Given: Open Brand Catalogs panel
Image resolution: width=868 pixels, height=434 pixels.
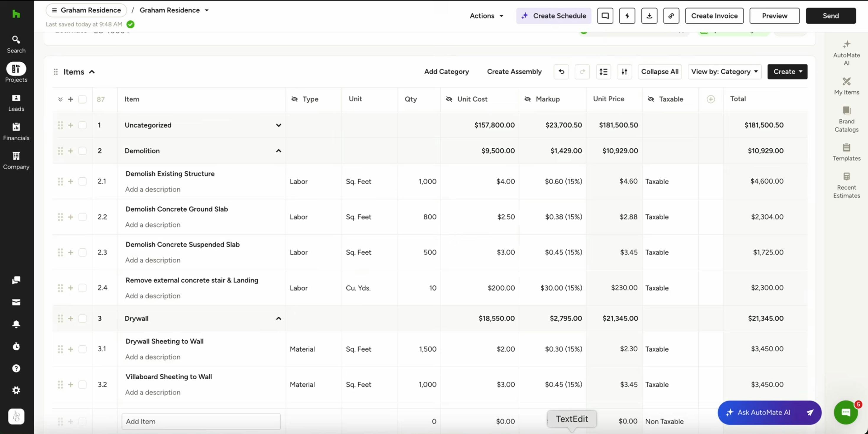Looking at the screenshot, I should tap(846, 119).
